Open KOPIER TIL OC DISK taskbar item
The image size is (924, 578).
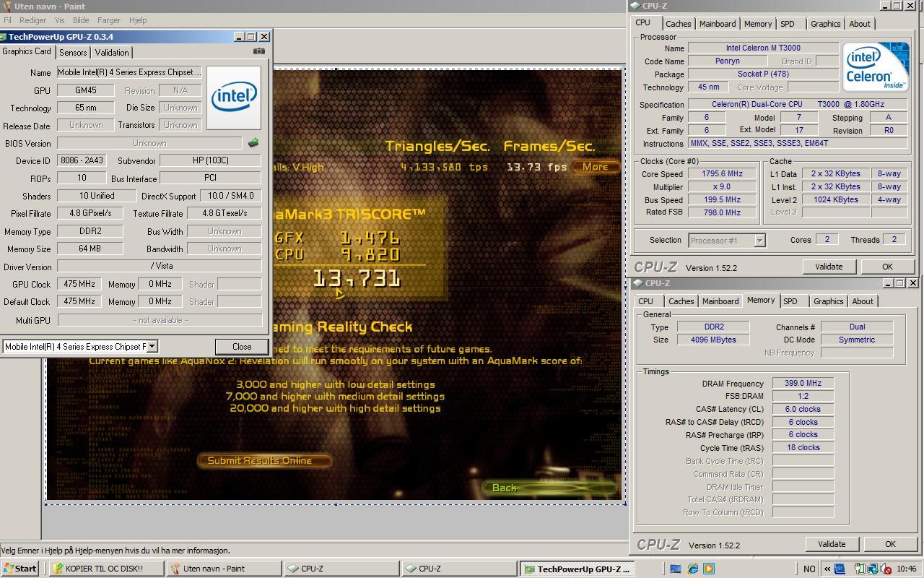coord(107,569)
